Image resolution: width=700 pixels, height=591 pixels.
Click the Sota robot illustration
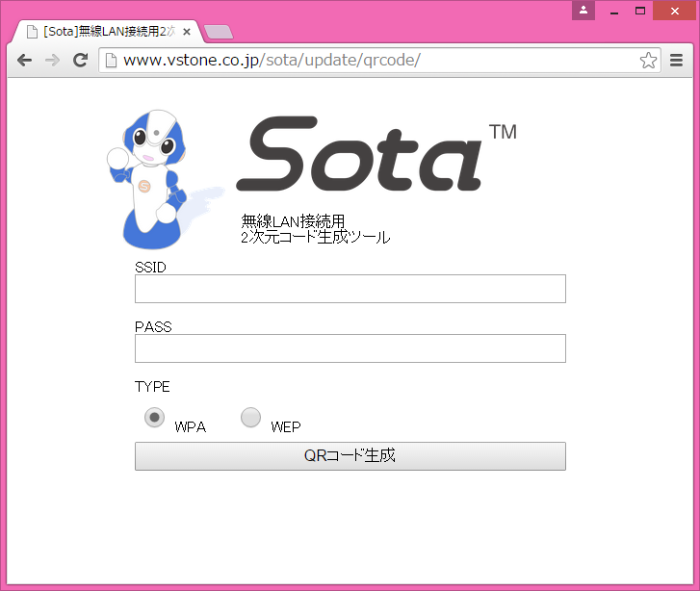[x=154, y=179]
